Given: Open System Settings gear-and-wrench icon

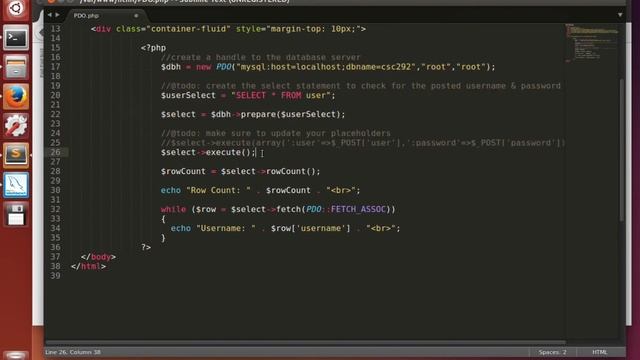Looking at the screenshot, I should (x=16, y=126).
